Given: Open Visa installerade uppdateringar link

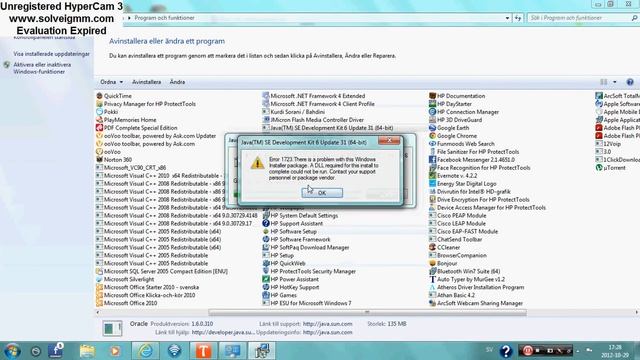Looking at the screenshot, I should pyautogui.click(x=51, y=54).
